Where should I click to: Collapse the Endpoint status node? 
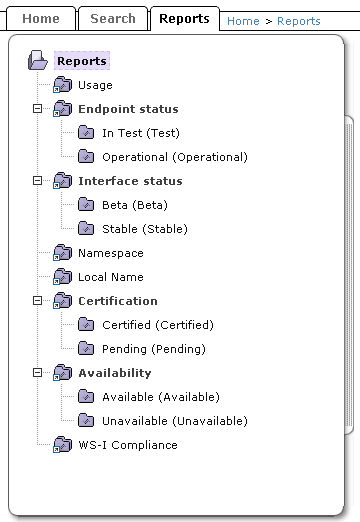click(x=37, y=109)
